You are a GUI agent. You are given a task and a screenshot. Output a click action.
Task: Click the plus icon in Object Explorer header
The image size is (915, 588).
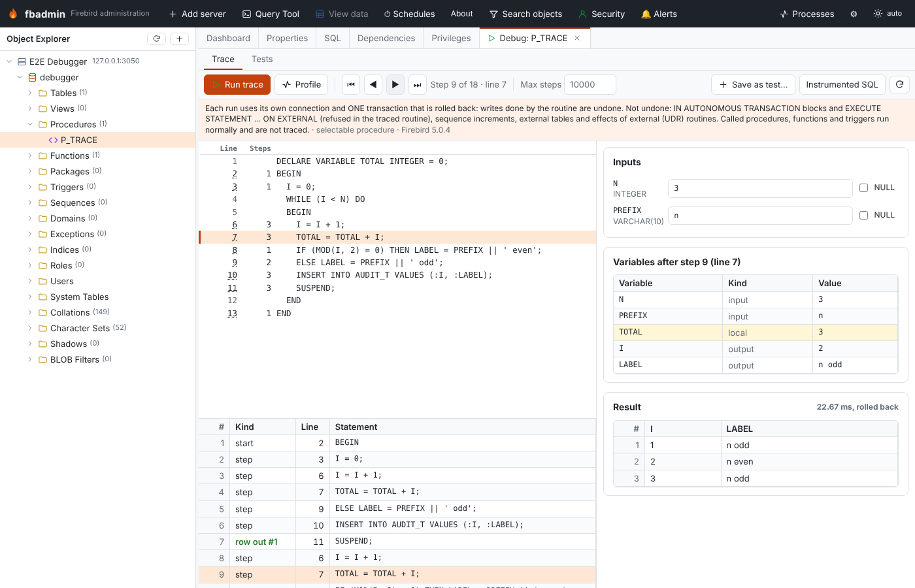pyautogui.click(x=179, y=39)
